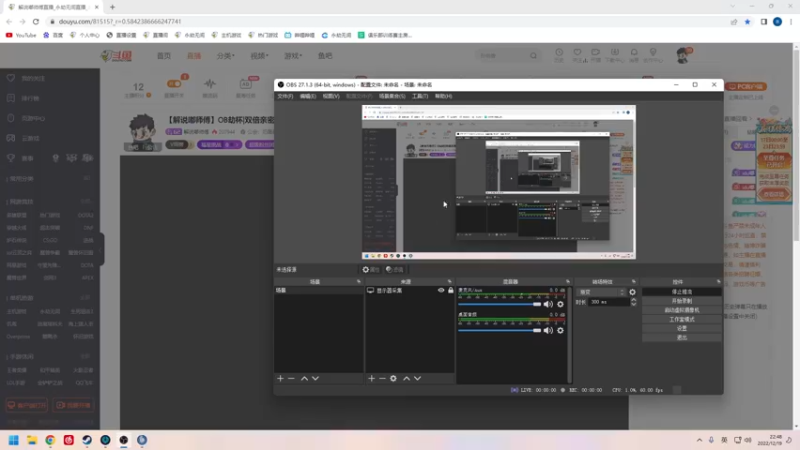Toggle the lock on the display capture source
This screenshot has height=450, width=800.
451,290
